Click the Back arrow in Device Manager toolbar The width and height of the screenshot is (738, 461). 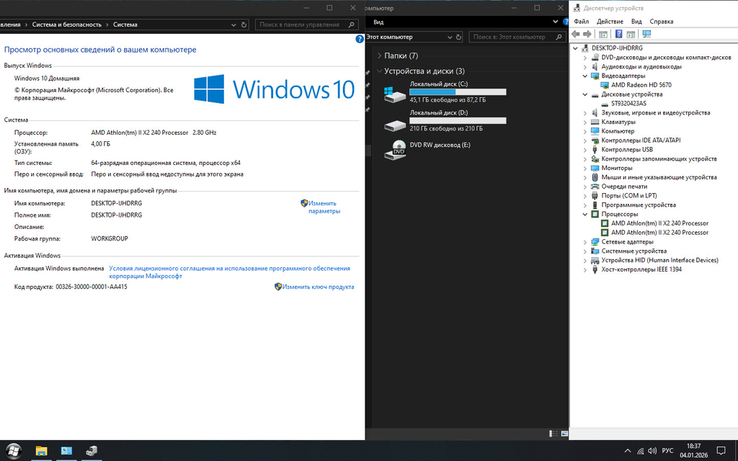coord(575,34)
